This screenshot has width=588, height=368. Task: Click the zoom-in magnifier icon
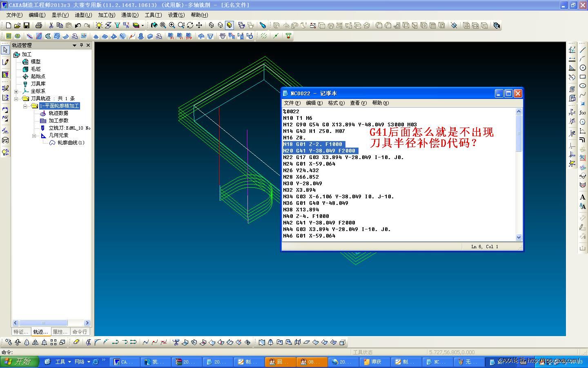click(172, 25)
